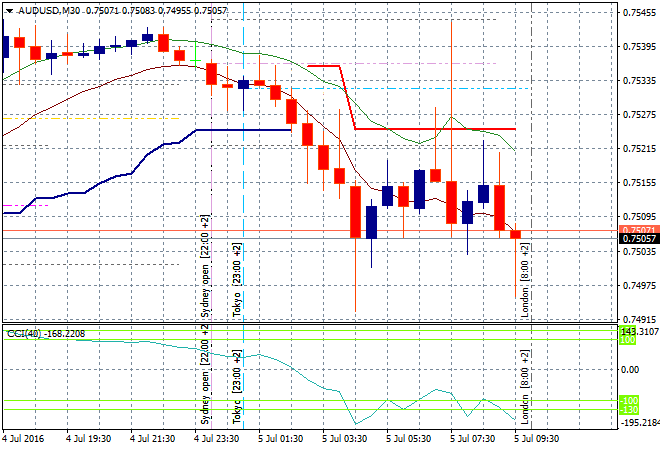Click the red 0.75071 price level label
The height and width of the screenshot is (450, 660).
tap(638, 229)
